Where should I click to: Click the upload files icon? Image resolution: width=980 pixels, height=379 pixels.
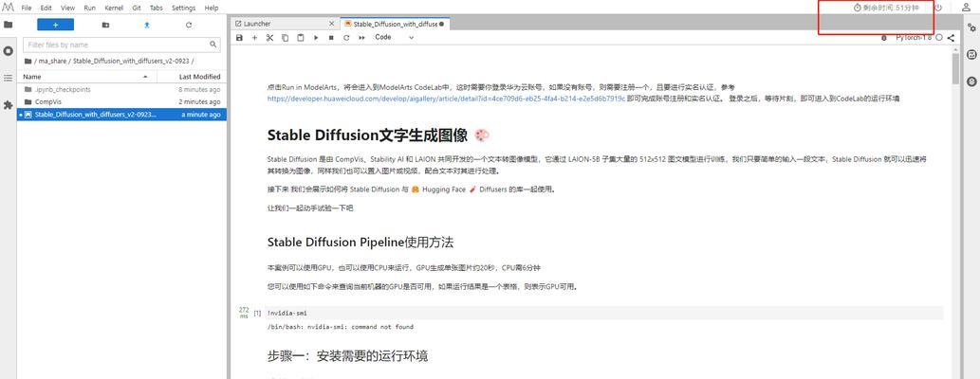click(147, 25)
